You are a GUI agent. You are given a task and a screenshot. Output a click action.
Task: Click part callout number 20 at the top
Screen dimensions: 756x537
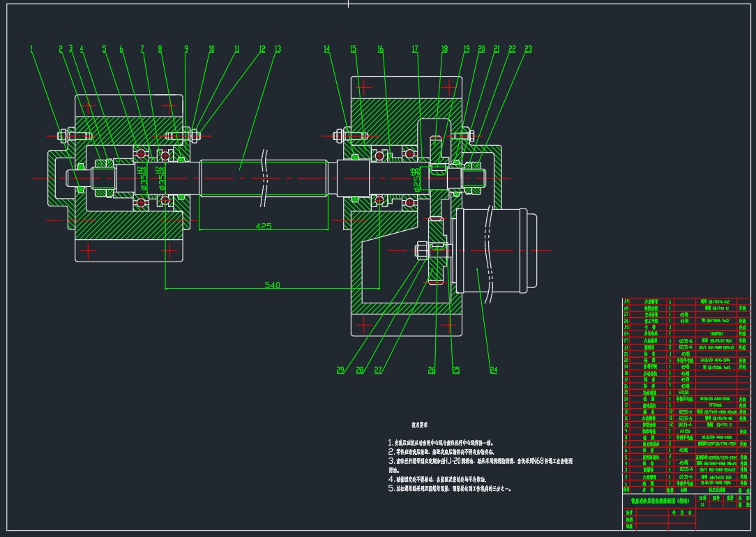click(x=481, y=50)
